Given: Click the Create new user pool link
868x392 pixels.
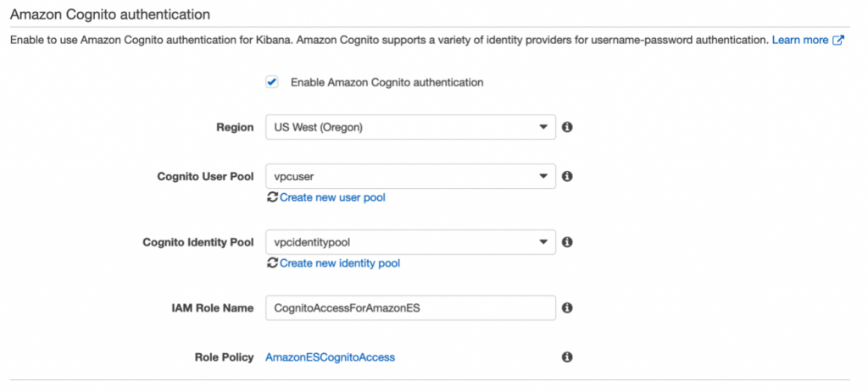Looking at the screenshot, I should coord(332,197).
